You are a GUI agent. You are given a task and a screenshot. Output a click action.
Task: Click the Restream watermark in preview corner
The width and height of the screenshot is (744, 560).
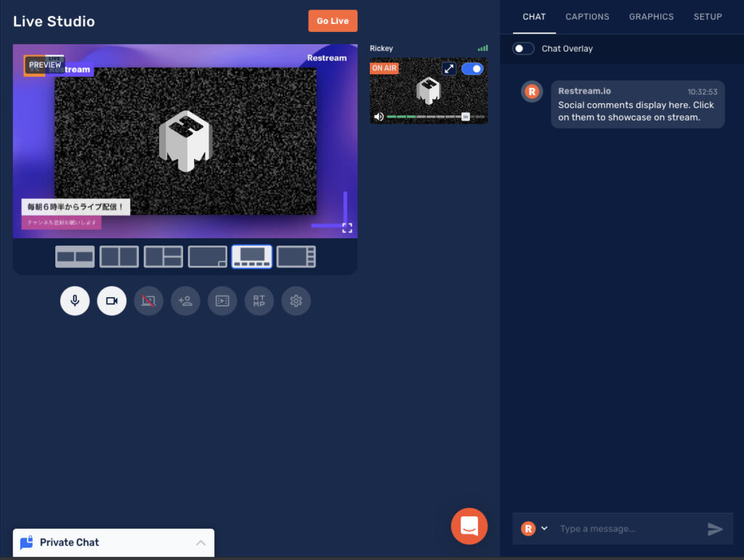(327, 58)
